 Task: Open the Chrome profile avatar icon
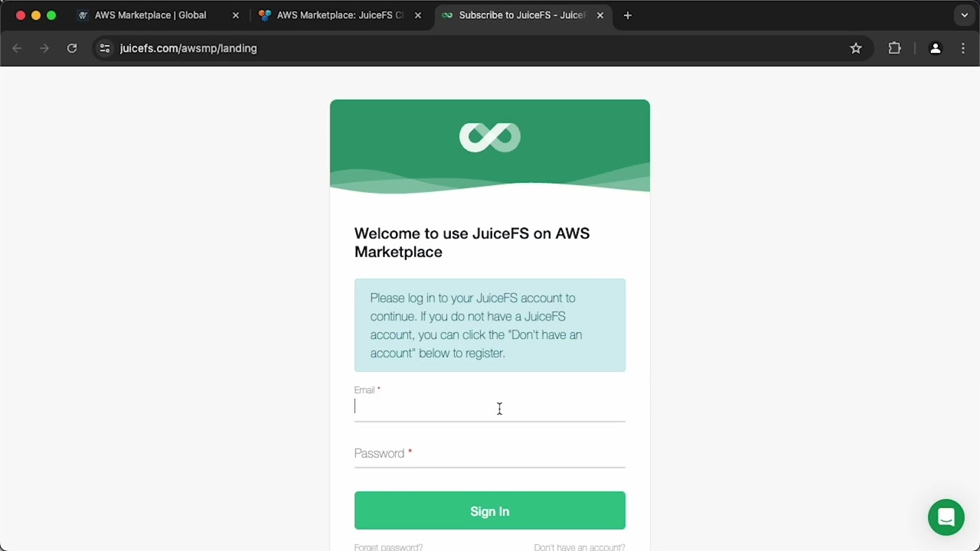(935, 48)
